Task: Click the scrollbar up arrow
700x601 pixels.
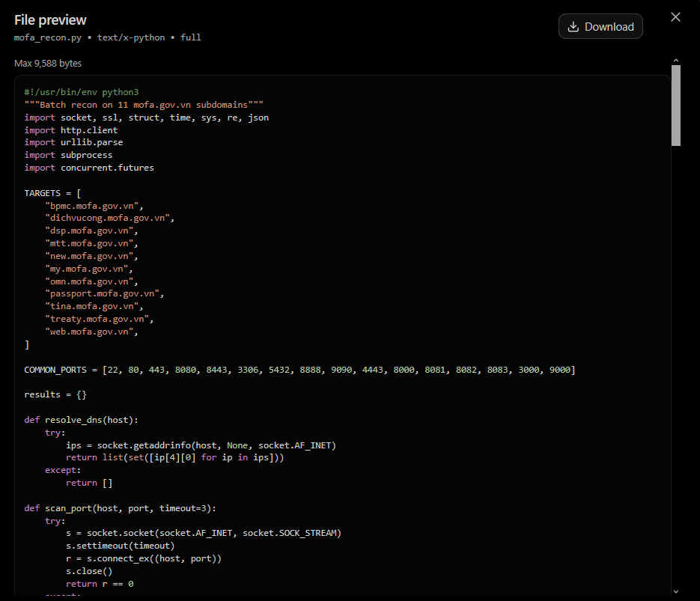Action: (x=676, y=60)
